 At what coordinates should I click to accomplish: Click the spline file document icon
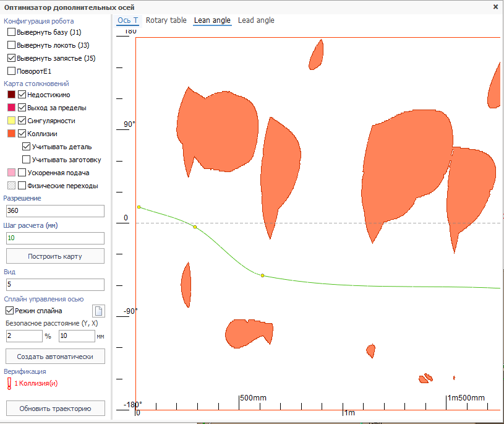point(98,311)
